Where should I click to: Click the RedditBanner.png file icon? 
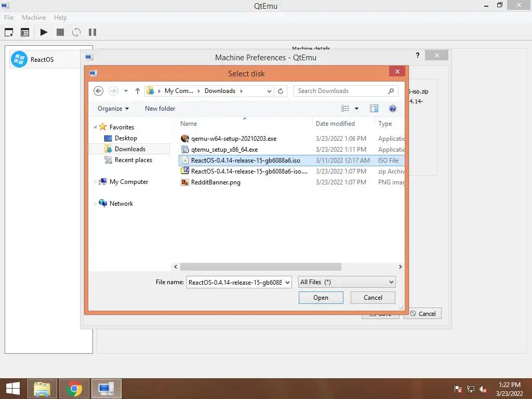point(185,182)
